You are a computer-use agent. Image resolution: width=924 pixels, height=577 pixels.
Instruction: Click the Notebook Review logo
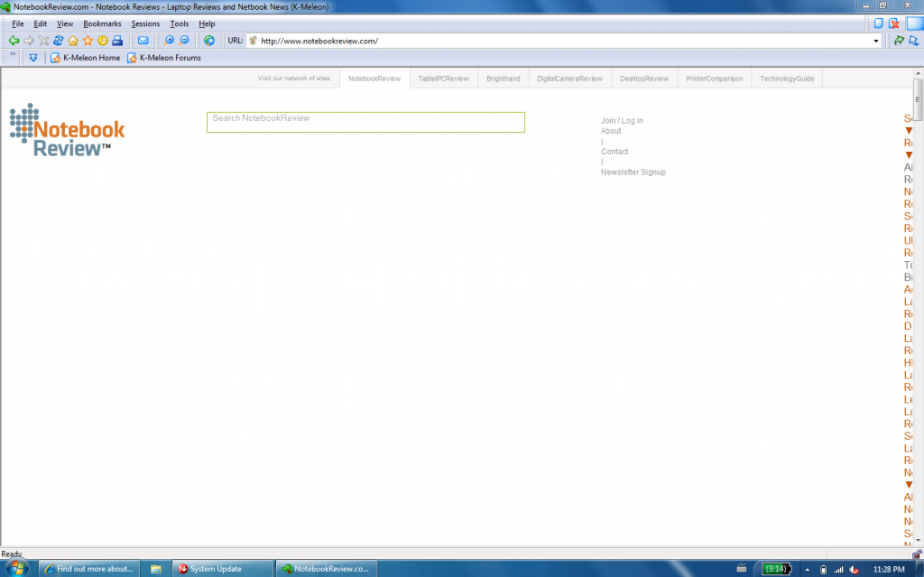67,130
